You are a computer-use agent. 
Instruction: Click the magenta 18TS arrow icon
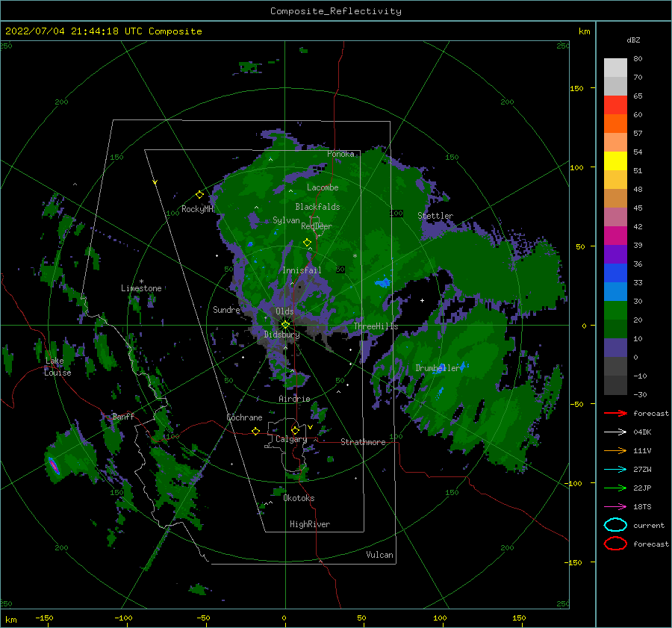click(x=615, y=507)
